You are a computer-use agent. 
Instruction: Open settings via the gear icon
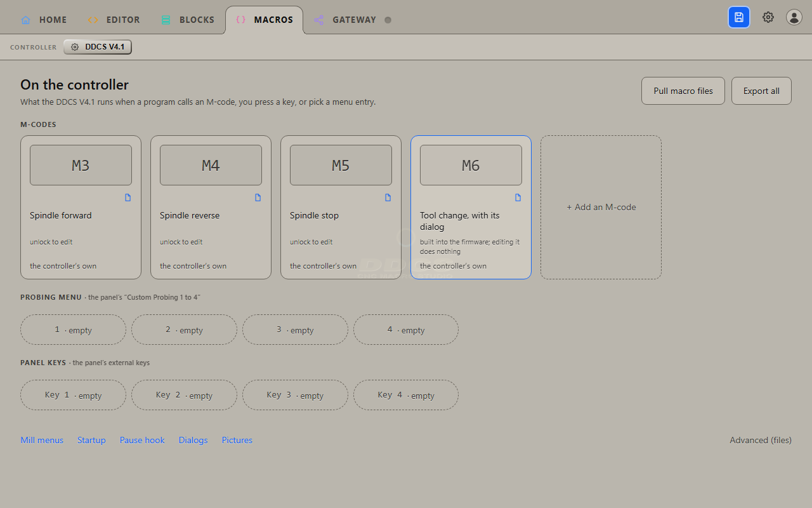768,17
